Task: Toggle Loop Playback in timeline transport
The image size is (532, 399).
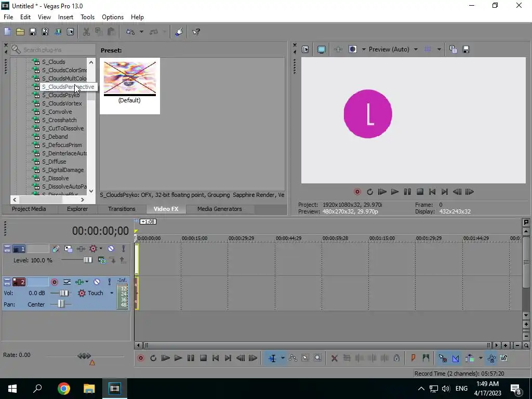Action: coord(153,358)
